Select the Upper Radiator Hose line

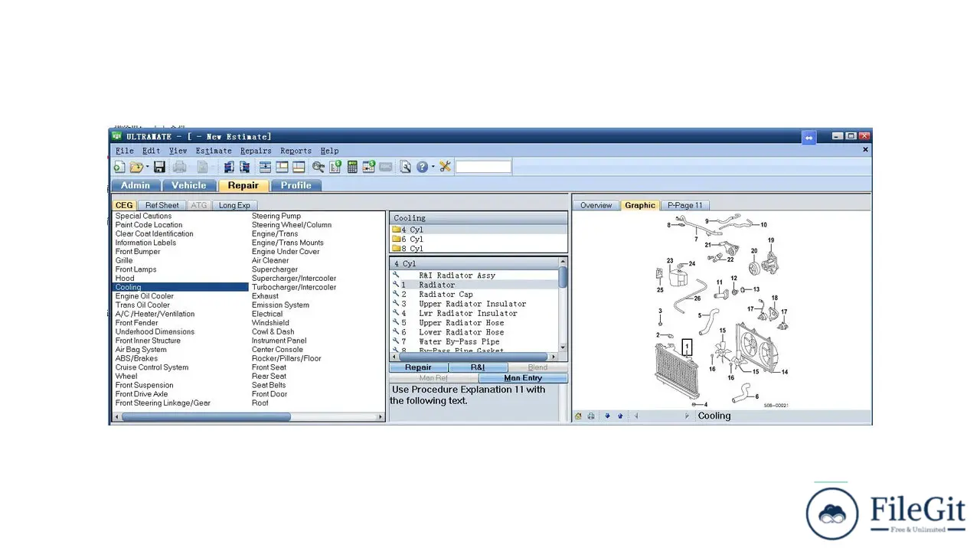pyautogui.click(x=462, y=323)
